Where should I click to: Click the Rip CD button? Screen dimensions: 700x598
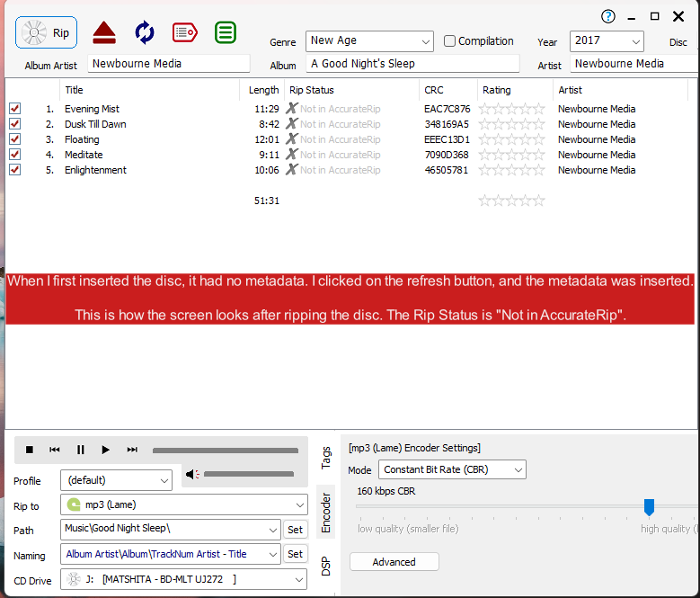[46, 33]
